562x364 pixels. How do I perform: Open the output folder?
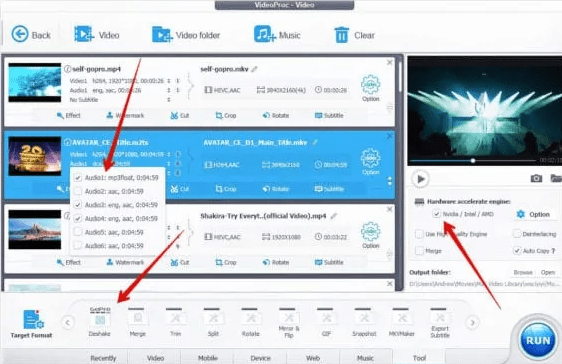click(548, 272)
